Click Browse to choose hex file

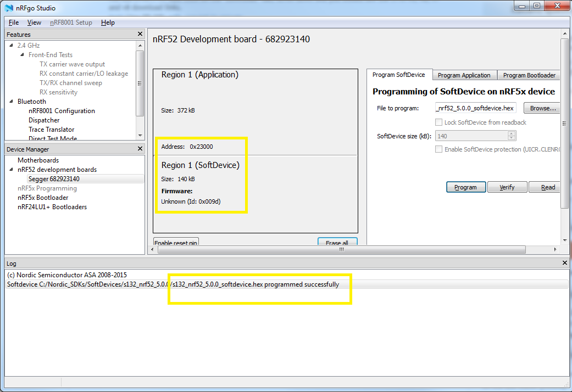pyautogui.click(x=542, y=108)
